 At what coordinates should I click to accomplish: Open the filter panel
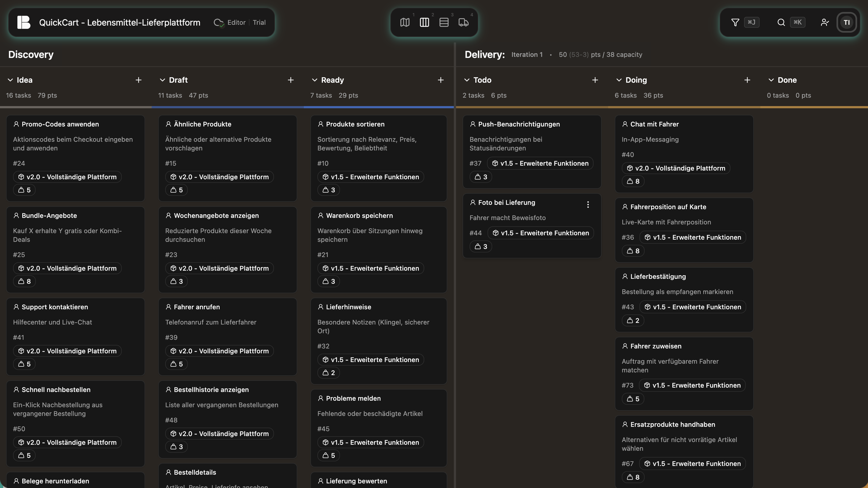coord(735,22)
